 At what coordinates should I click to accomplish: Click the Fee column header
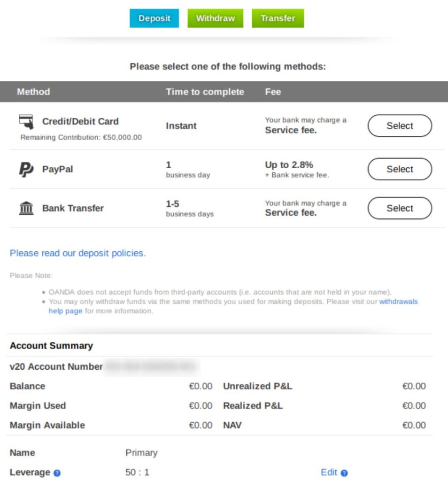click(x=273, y=92)
